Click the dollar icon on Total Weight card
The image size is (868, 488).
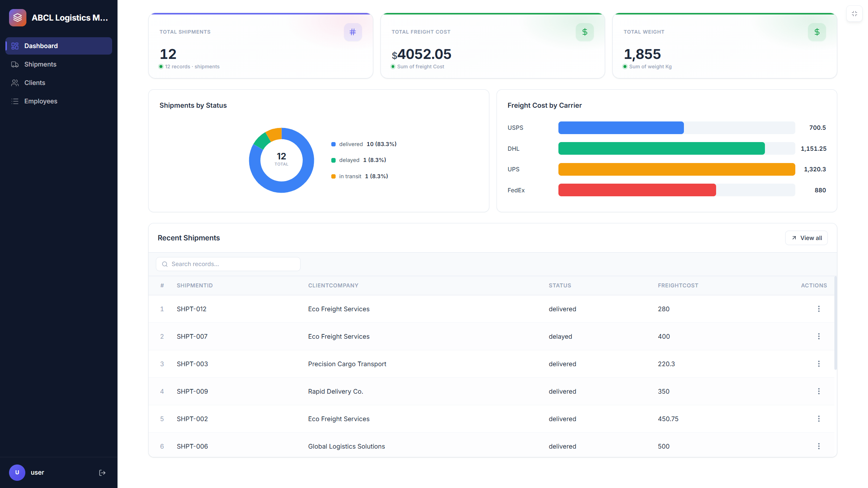coord(817,32)
